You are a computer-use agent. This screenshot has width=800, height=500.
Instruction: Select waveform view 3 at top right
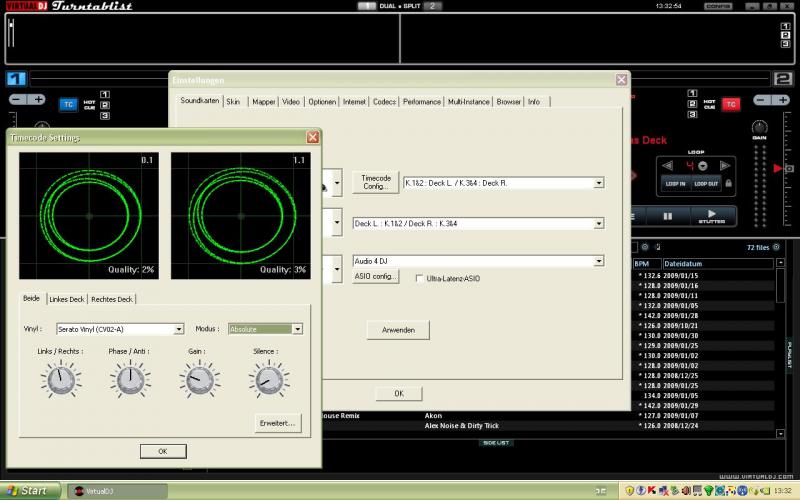785,44
